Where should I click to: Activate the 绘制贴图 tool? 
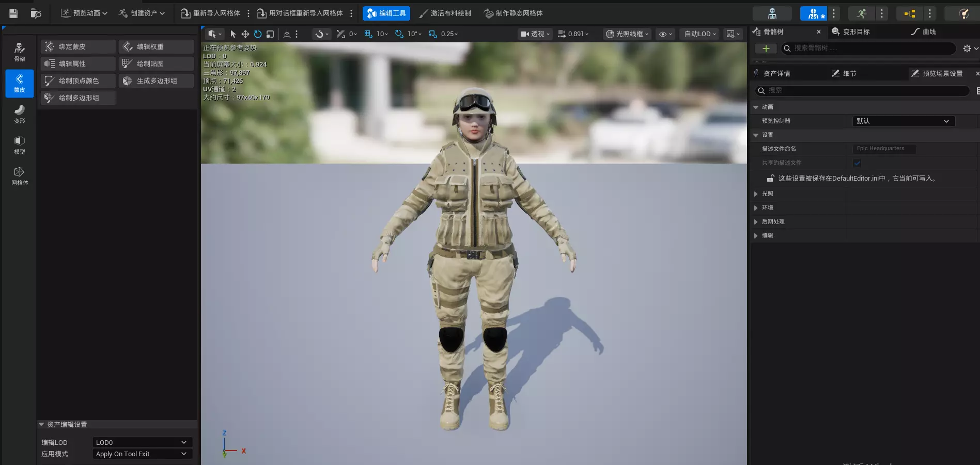tap(156, 63)
